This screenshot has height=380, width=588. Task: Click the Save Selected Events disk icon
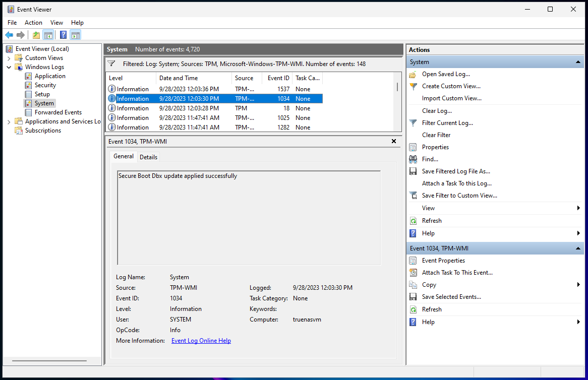(x=413, y=297)
